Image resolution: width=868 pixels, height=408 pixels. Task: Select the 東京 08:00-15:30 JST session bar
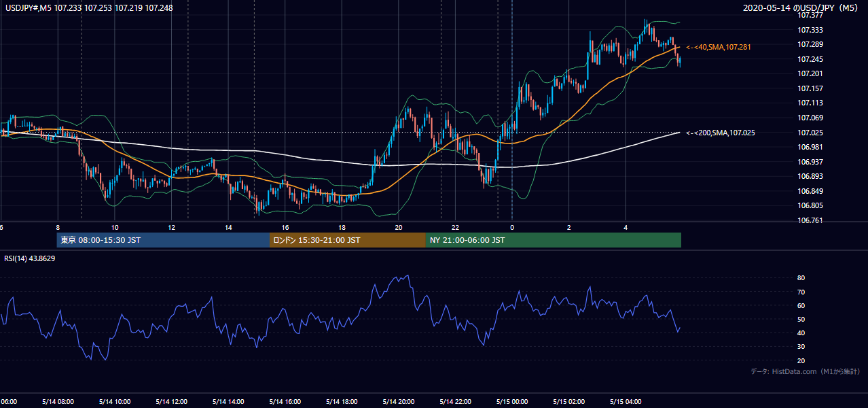click(163, 240)
